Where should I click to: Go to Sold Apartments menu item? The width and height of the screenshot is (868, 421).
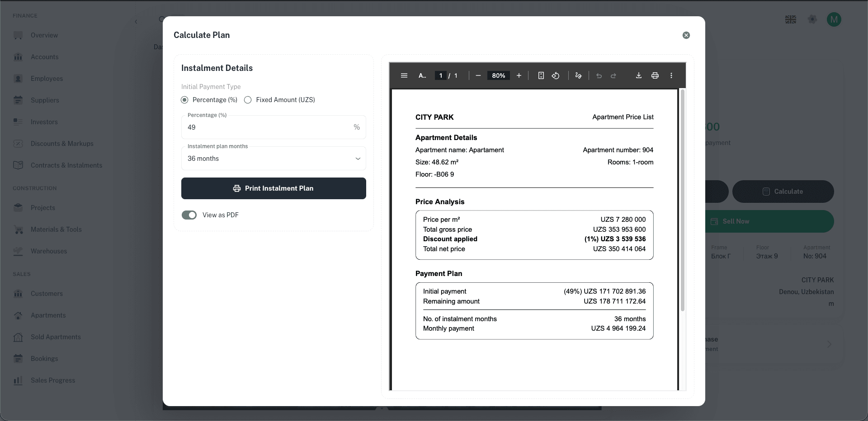point(56,337)
